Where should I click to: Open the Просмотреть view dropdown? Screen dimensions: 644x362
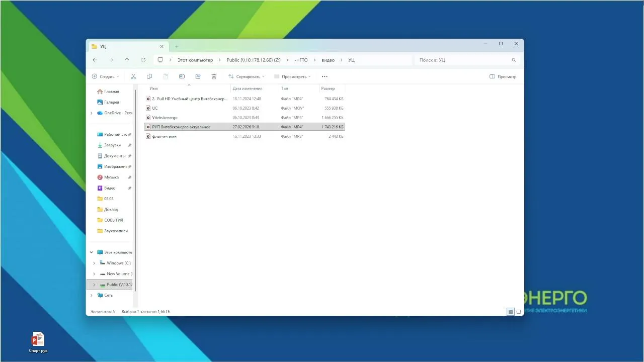[292, 76]
